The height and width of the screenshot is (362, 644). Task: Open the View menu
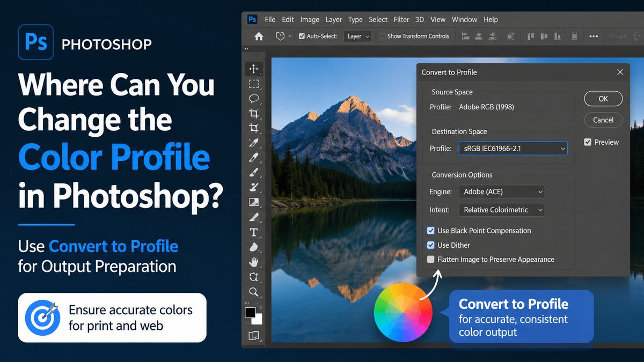coord(438,19)
